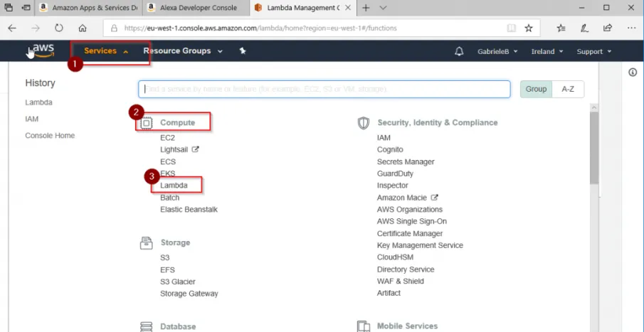
Task: Click the browser address bar URL
Action: pyautogui.click(x=260, y=28)
